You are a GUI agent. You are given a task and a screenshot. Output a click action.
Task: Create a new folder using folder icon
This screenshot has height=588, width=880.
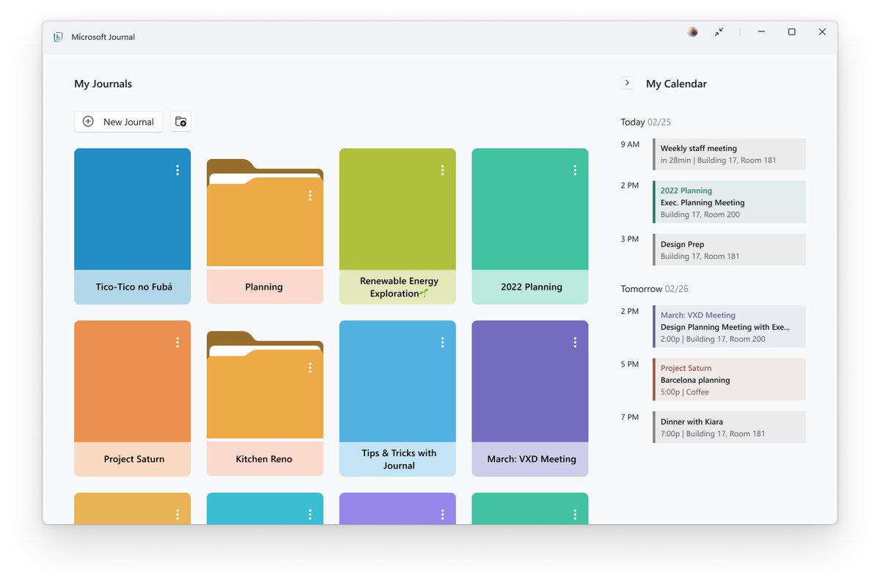click(x=181, y=122)
